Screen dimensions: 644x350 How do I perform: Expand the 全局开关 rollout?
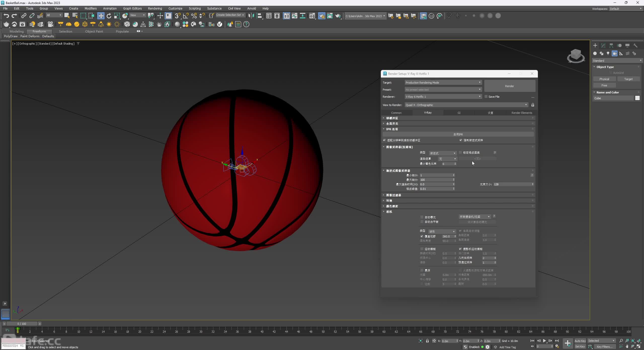click(458, 123)
